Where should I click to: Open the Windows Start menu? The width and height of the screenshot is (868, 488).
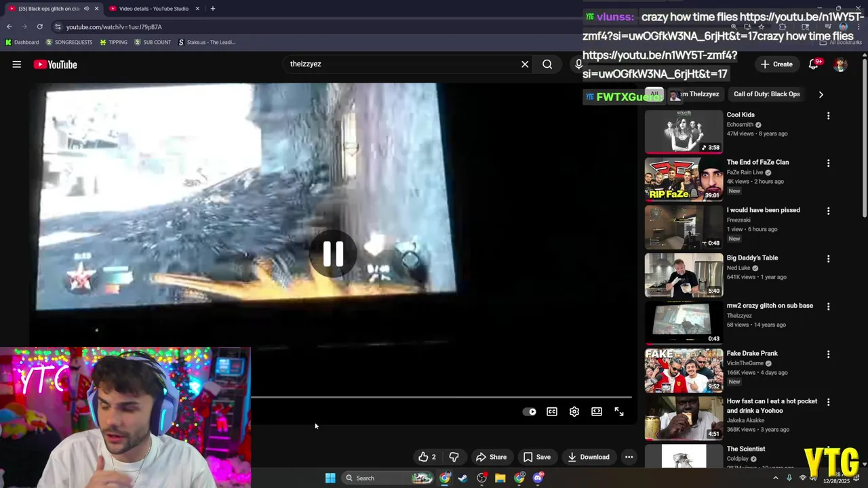330,478
